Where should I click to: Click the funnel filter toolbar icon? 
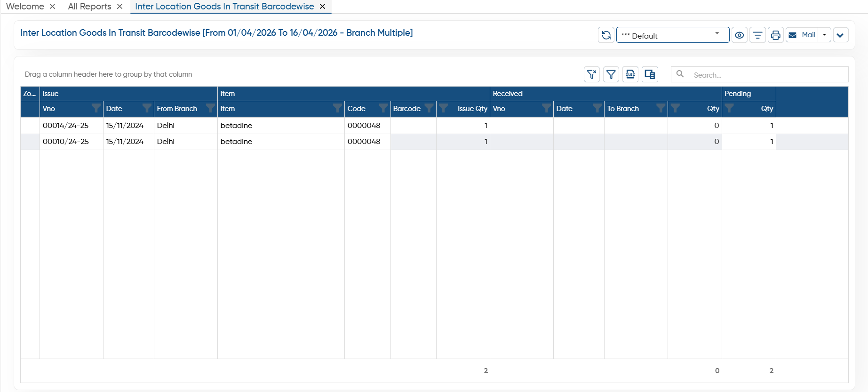[611, 74]
